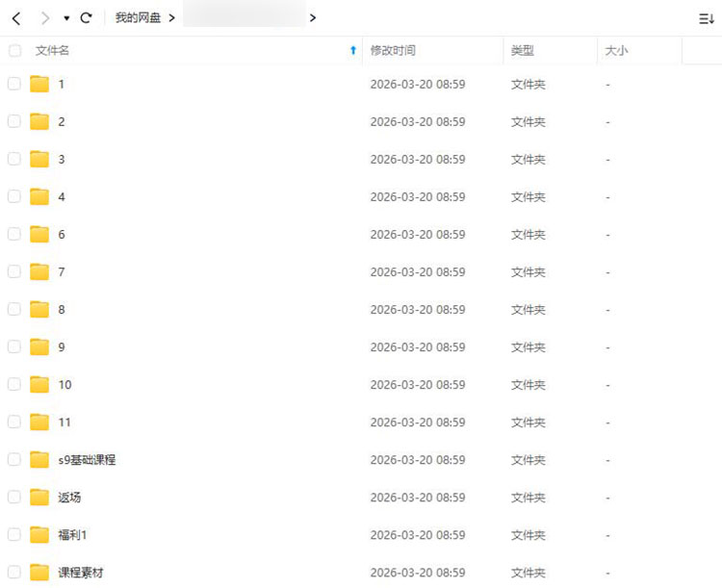Click the forward navigation arrow

click(44, 17)
